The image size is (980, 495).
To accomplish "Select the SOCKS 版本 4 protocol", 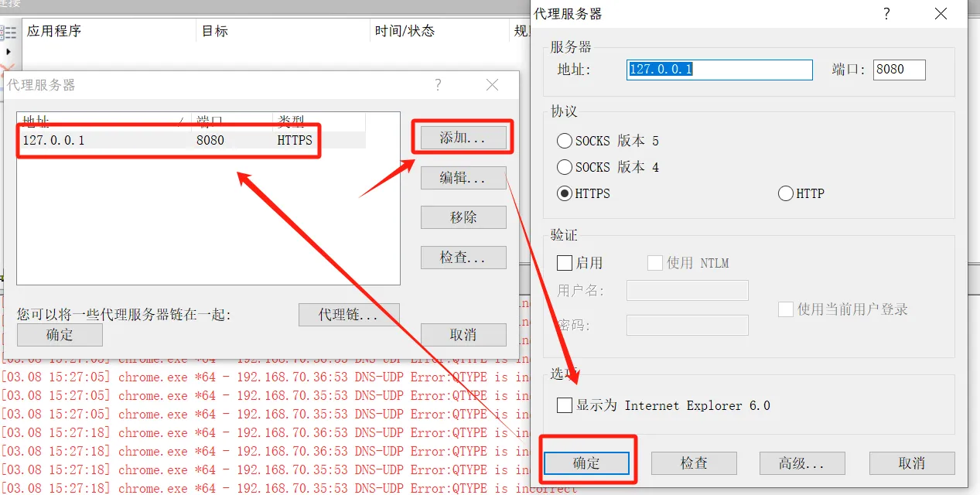I will tap(564, 167).
